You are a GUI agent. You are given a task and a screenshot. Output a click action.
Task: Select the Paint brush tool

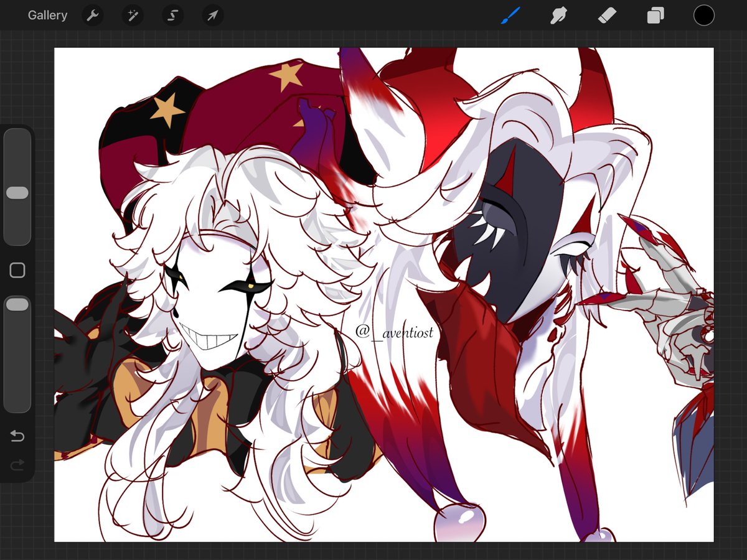(x=510, y=16)
